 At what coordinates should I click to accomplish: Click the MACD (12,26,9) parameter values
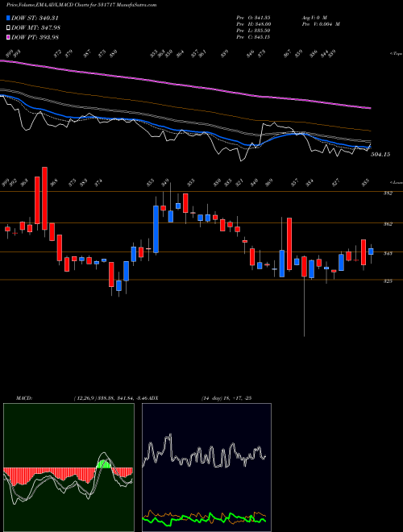pyautogui.click(x=111, y=397)
